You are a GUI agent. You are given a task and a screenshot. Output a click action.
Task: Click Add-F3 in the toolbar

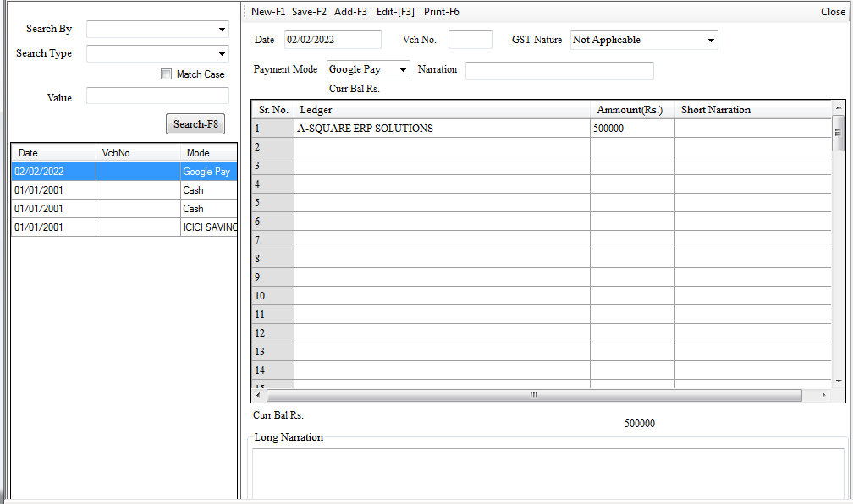click(350, 12)
